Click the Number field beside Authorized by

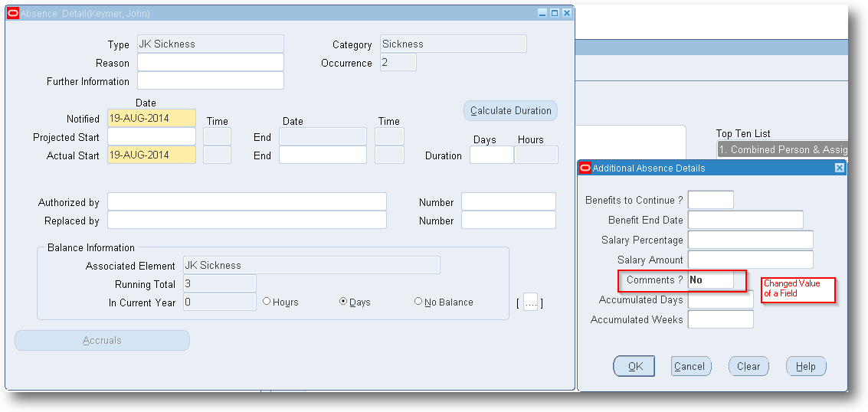[x=509, y=202]
